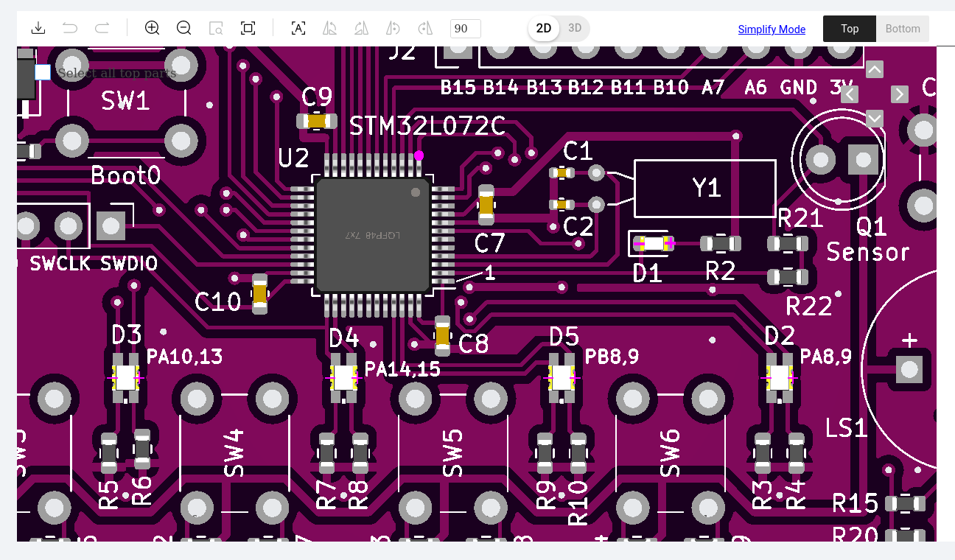Click the R5 resistor component

click(109, 453)
